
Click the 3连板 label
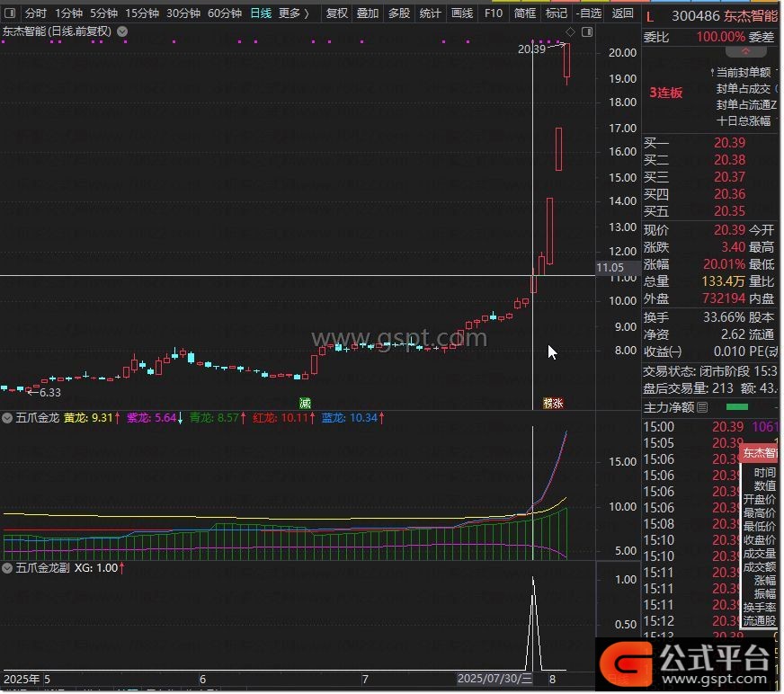pos(667,93)
